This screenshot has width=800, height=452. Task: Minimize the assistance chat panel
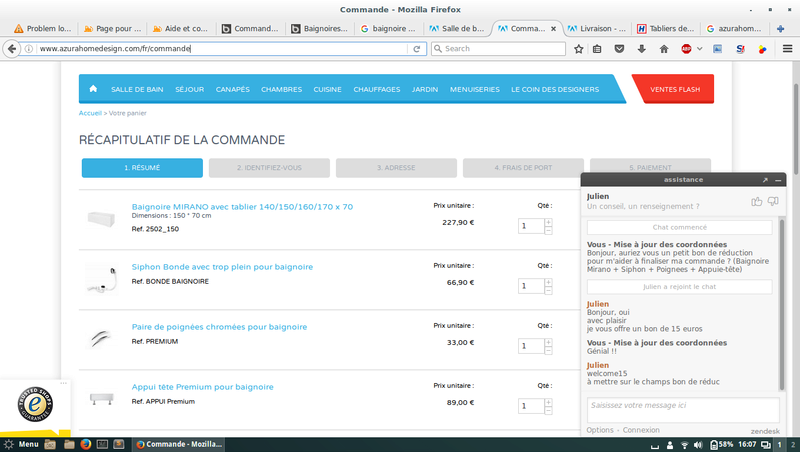(x=778, y=180)
